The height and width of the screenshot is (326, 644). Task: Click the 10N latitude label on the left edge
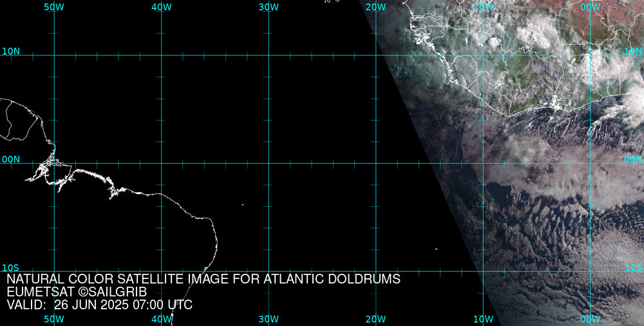(11, 52)
